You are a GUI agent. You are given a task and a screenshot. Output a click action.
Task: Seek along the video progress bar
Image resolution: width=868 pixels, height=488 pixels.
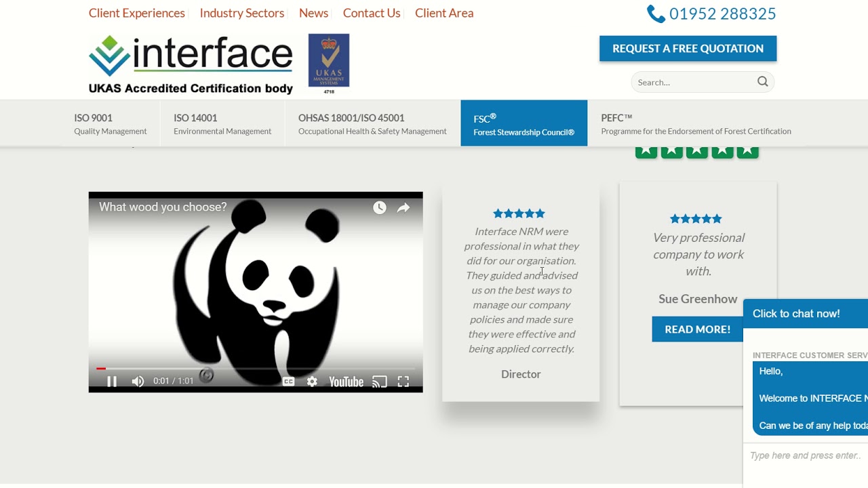[256, 369]
